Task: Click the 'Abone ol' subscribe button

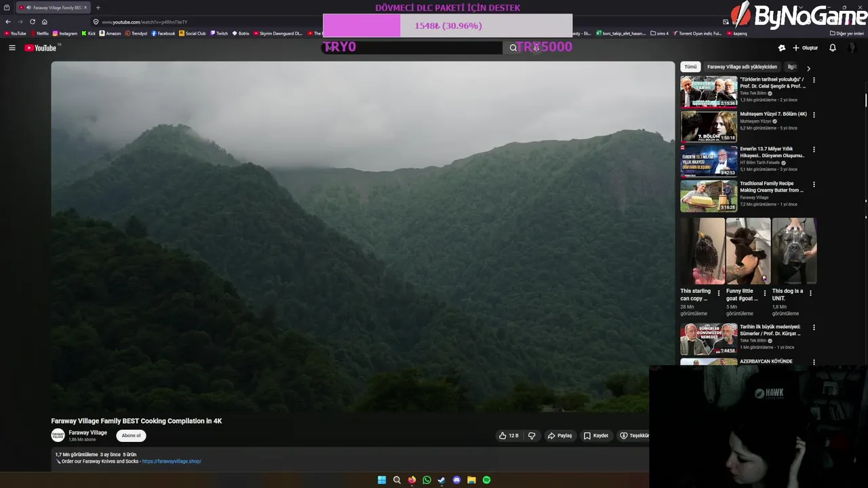Action: pyautogui.click(x=131, y=436)
